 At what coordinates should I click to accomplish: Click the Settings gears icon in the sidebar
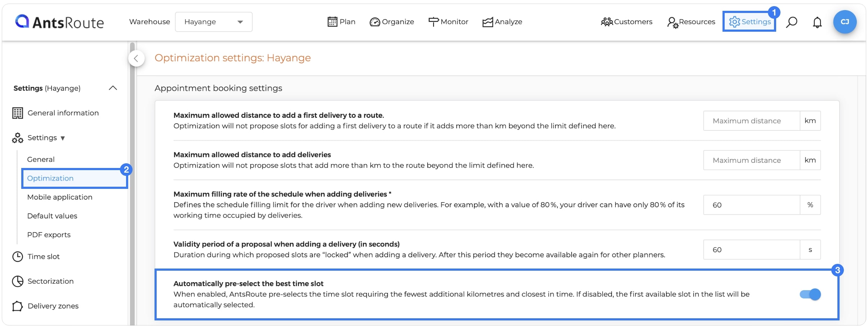[x=17, y=138]
